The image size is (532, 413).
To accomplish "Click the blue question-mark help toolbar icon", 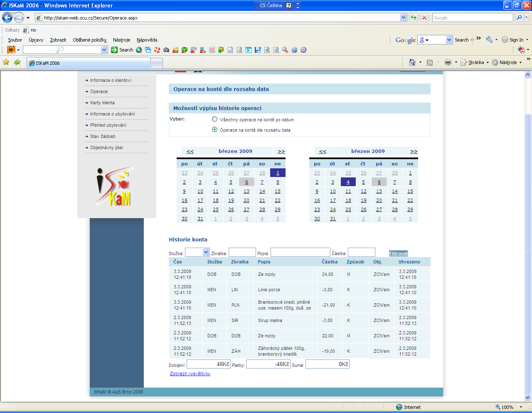I will (x=294, y=50).
